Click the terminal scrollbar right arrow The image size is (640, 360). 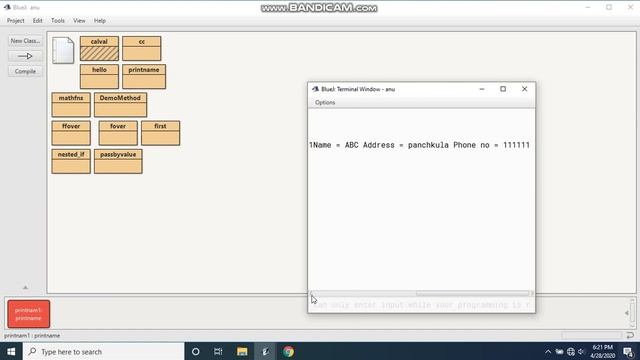531,293
